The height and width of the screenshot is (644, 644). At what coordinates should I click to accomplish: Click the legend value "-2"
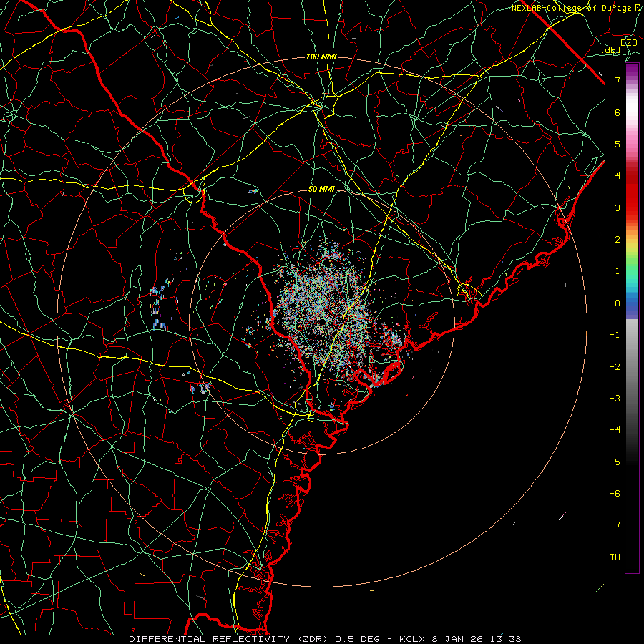pyautogui.click(x=615, y=366)
